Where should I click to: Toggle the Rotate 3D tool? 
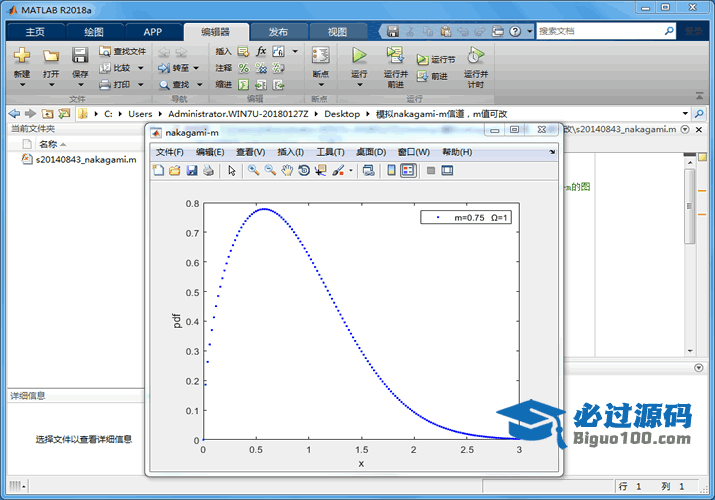[x=304, y=170]
